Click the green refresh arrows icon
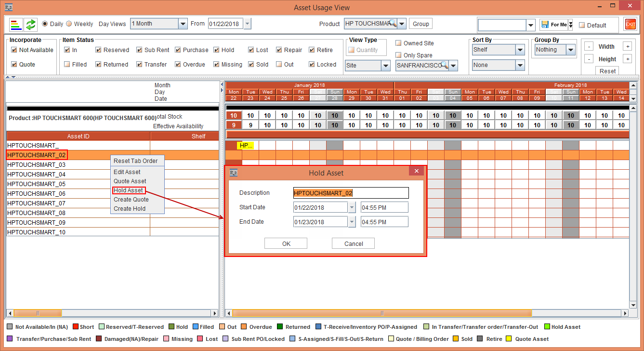Viewport: 644px width, 351px height. 31,24
